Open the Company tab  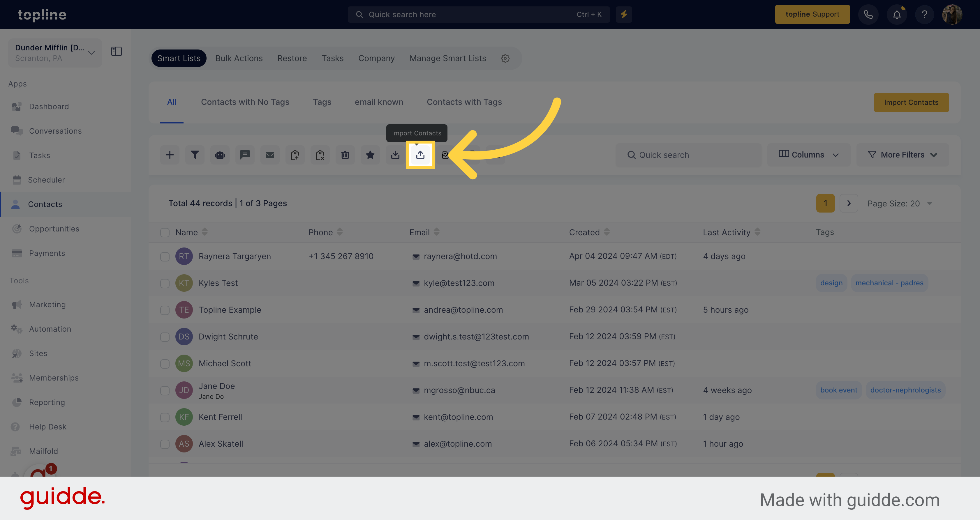click(x=376, y=58)
